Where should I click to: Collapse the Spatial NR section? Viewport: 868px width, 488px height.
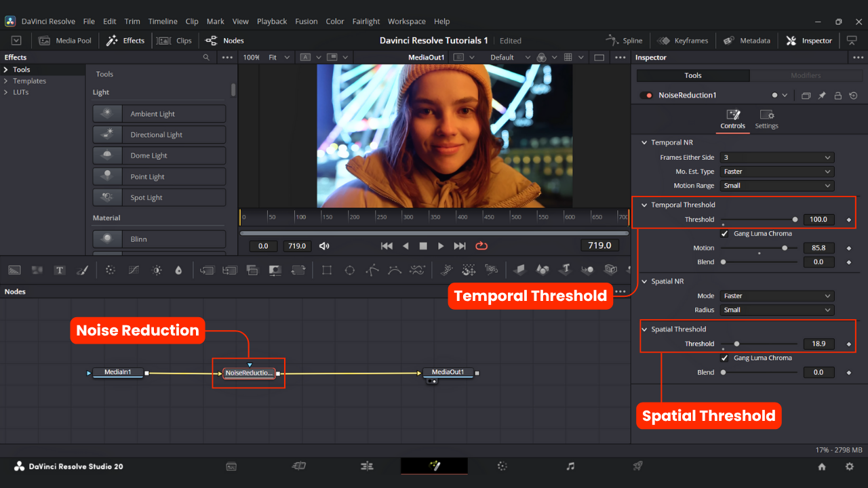click(644, 281)
